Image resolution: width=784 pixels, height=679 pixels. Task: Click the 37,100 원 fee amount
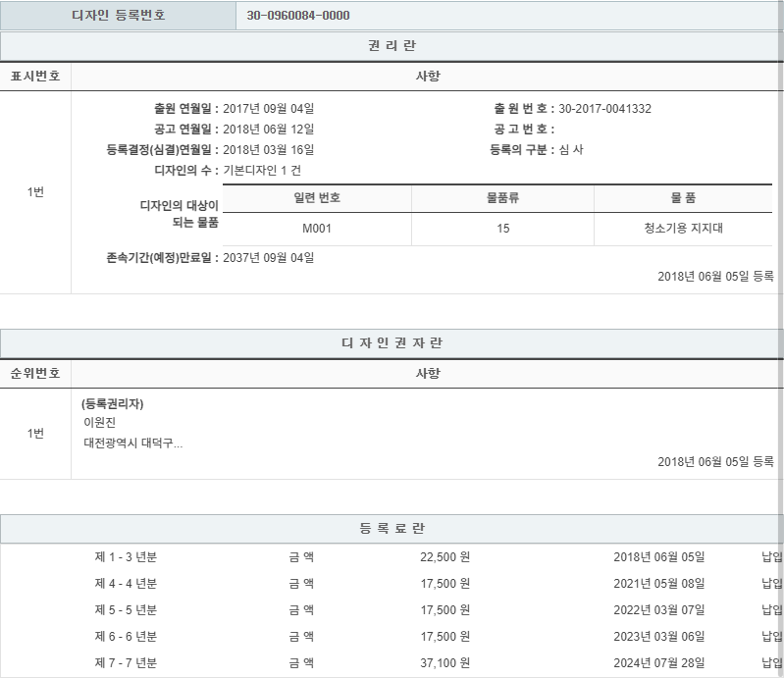[444, 662]
